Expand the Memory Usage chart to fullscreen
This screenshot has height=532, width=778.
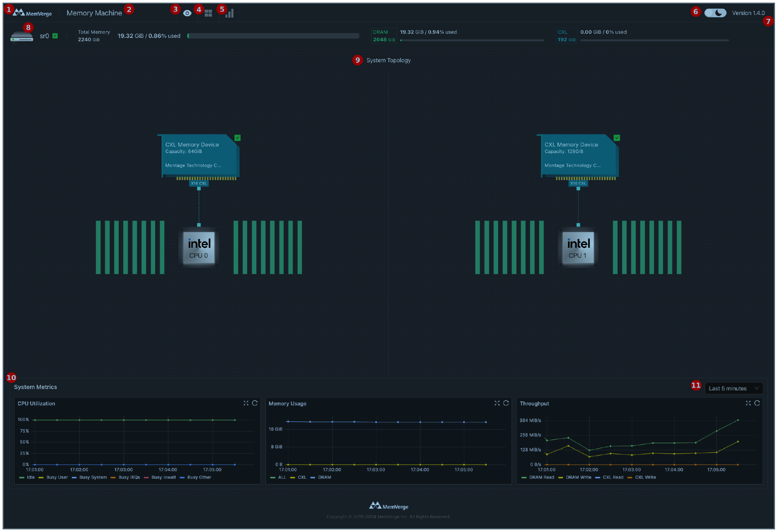click(497, 403)
